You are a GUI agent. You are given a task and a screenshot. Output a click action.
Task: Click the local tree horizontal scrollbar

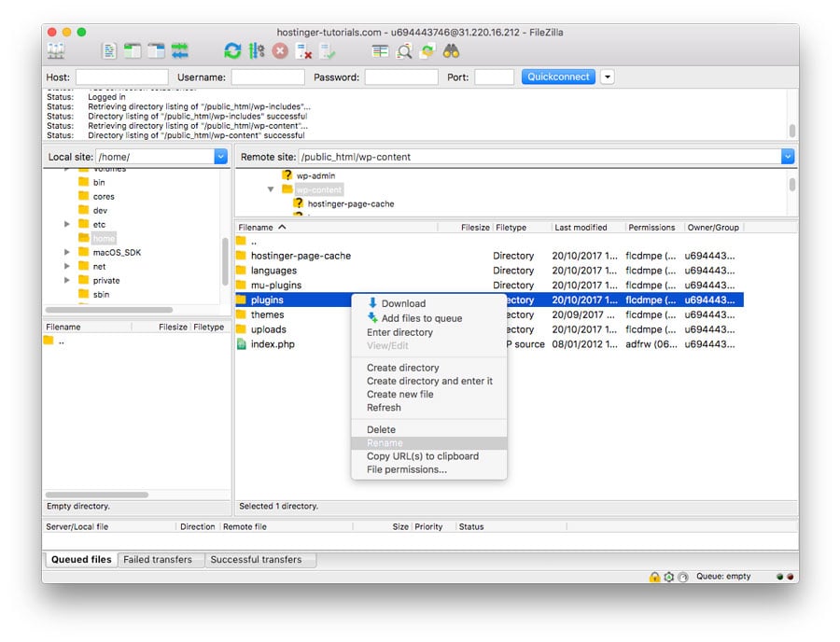pos(109,310)
